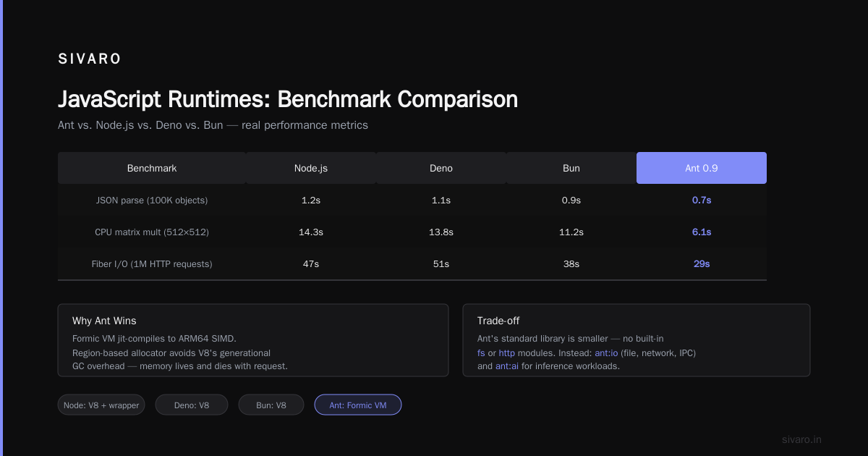This screenshot has width=868, height=456.
Task: Select the JSON parse benchmark row label
Action: point(152,200)
